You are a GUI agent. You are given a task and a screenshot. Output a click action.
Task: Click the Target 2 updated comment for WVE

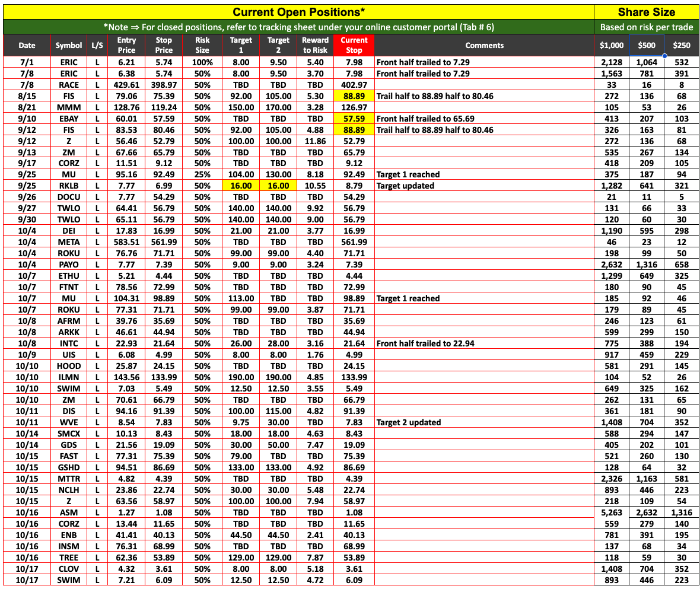coord(409,422)
